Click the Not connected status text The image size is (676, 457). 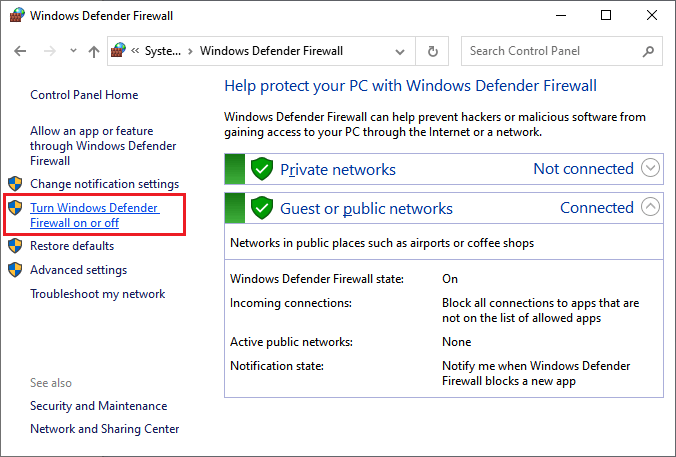coord(583,169)
